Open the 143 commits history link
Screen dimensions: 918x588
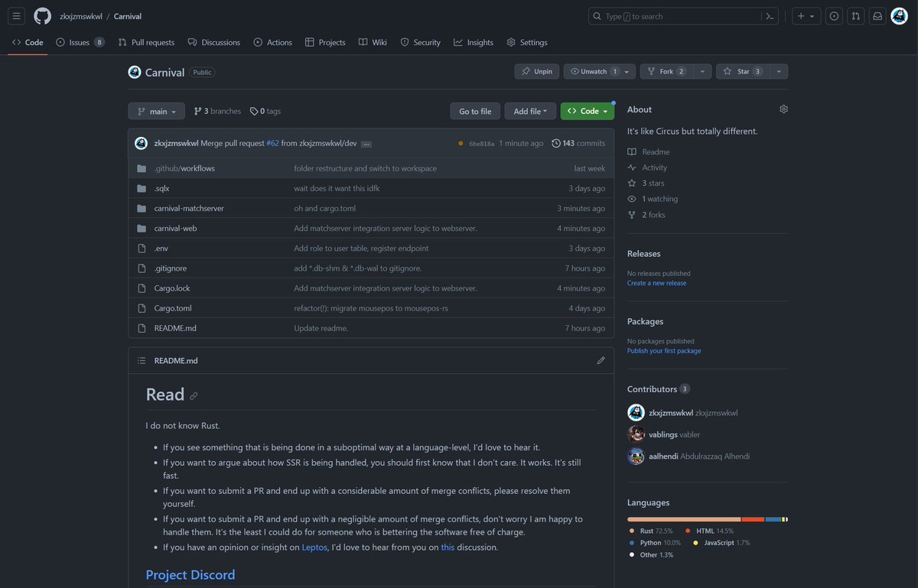coord(578,143)
